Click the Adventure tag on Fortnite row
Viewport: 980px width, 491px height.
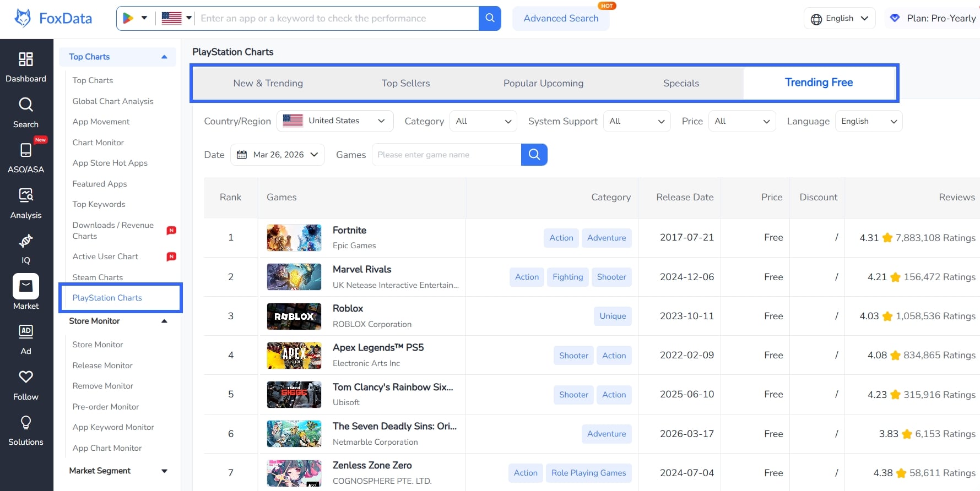point(607,238)
